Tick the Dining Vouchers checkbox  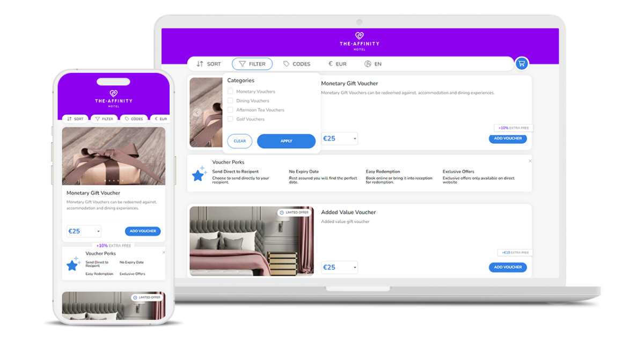(x=230, y=100)
